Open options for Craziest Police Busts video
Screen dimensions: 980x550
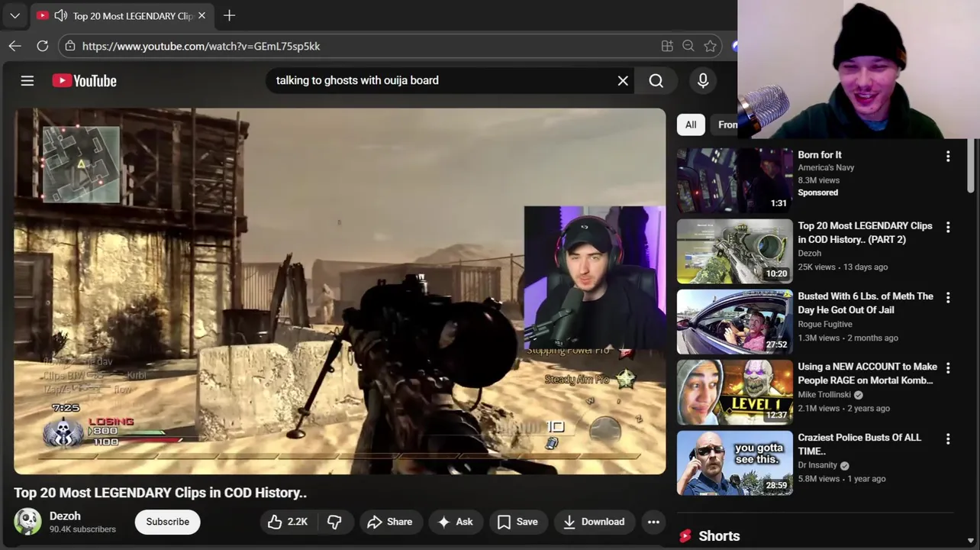(x=948, y=438)
